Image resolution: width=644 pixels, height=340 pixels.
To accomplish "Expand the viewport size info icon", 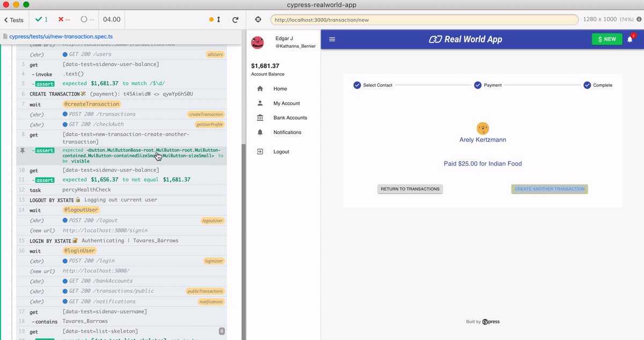I will point(639,20).
